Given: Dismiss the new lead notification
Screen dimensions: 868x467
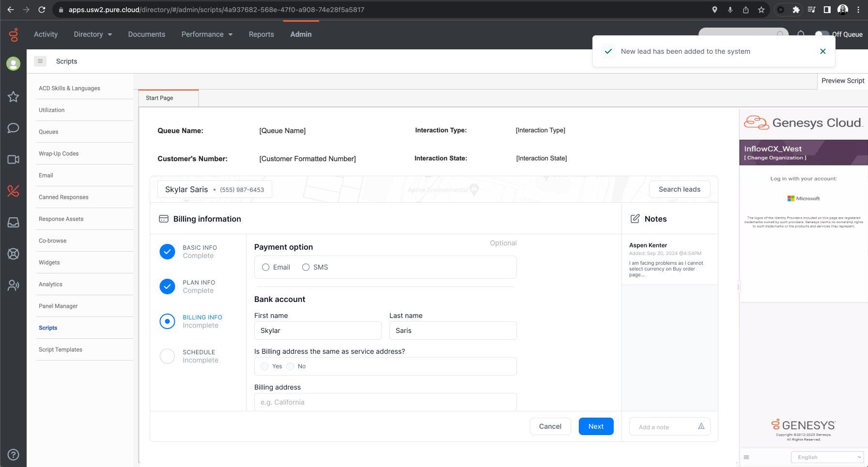Looking at the screenshot, I should coord(822,51).
